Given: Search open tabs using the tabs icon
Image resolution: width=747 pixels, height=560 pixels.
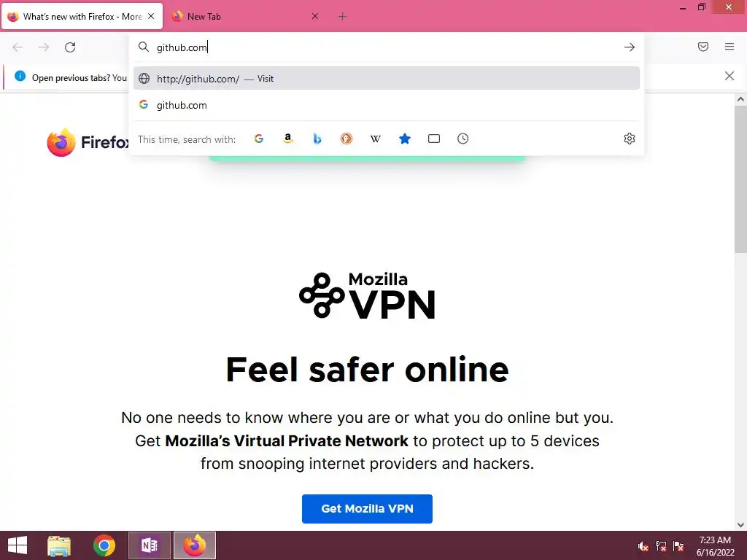Looking at the screenshot, I should [434, 139].
